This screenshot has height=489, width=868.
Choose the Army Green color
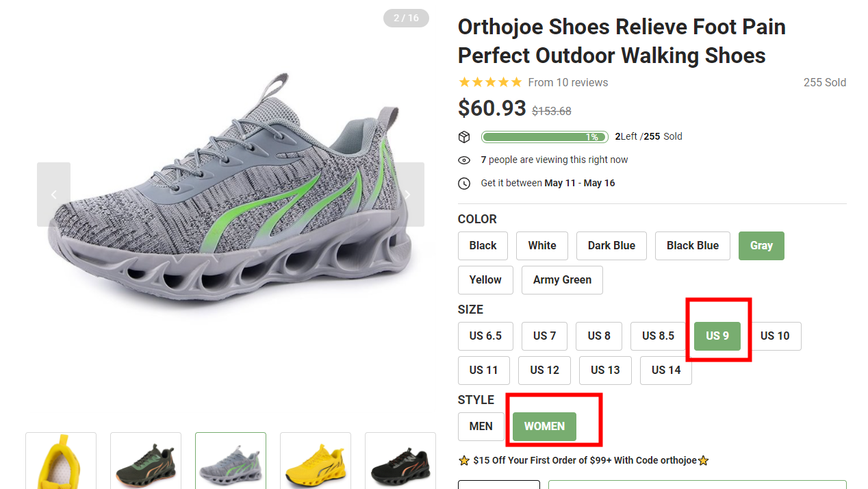(562, 280)
